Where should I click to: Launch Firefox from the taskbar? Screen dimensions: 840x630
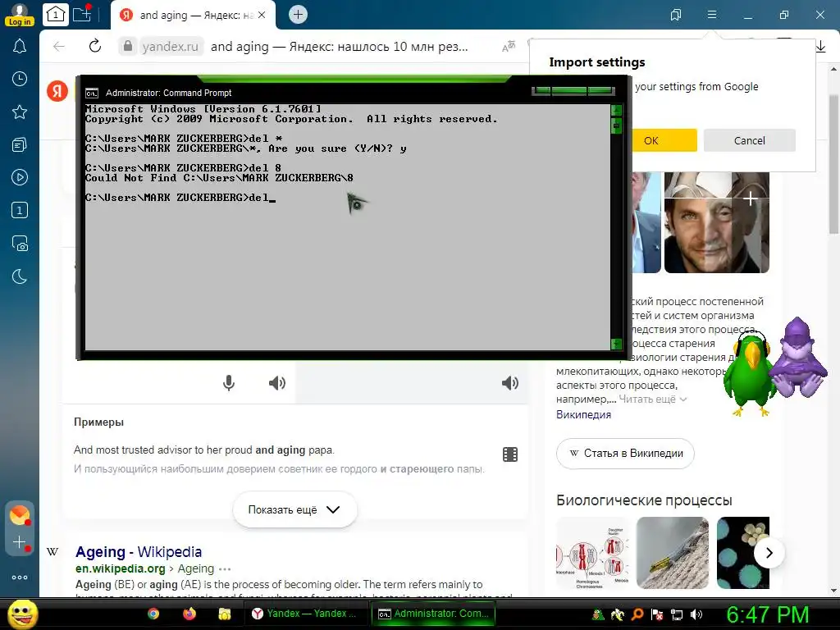(189, 614)
